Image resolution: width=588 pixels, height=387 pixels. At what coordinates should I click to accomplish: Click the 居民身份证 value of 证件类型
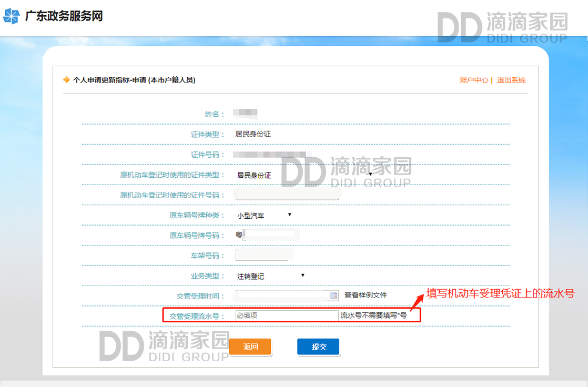coord(253,134)
